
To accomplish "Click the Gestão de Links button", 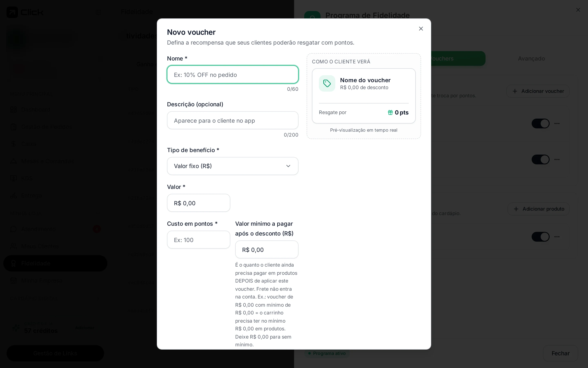I will coord(55,353).
